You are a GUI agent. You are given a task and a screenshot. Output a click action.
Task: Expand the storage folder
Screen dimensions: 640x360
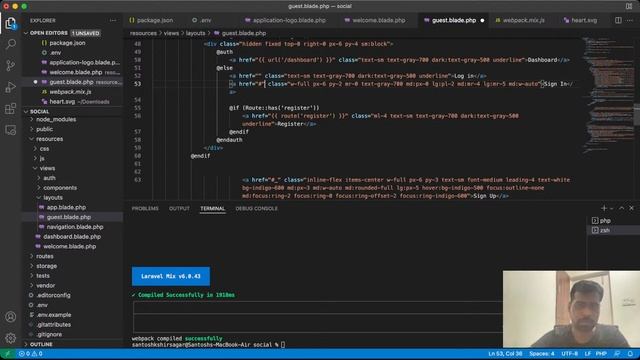point(46,266)
